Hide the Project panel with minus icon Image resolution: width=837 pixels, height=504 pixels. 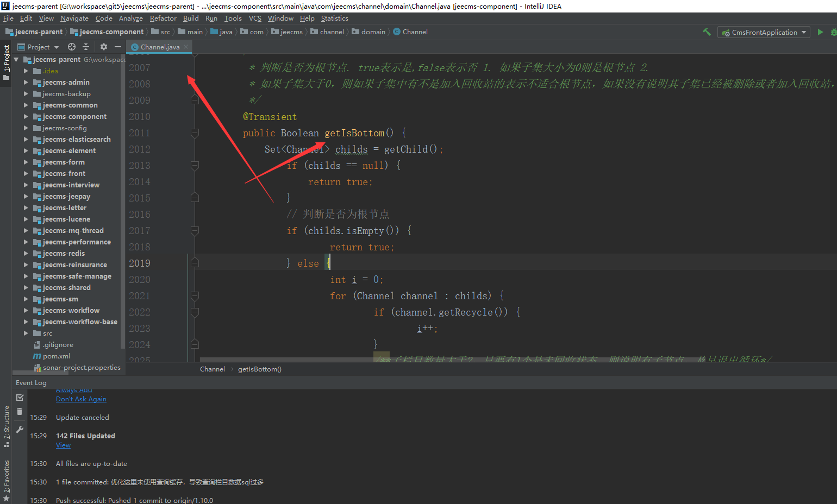117,47
